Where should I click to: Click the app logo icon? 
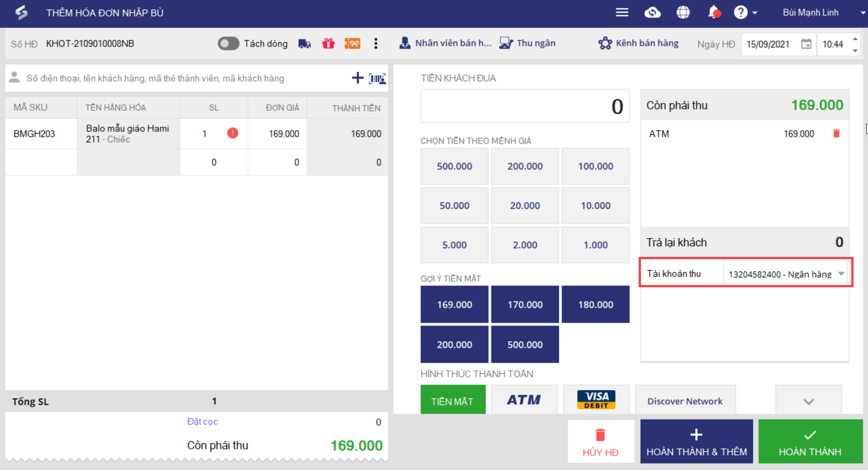21,13
